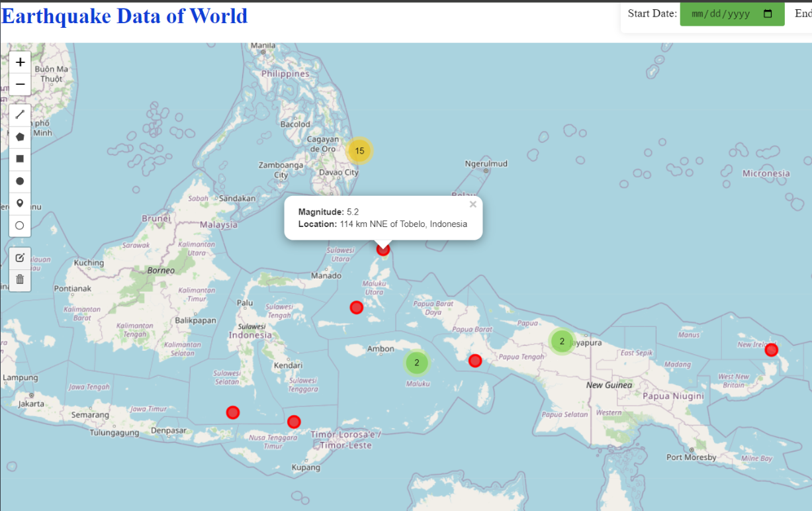
Task: Open the Start Date calendar picker
Action: tap(768, 14)
